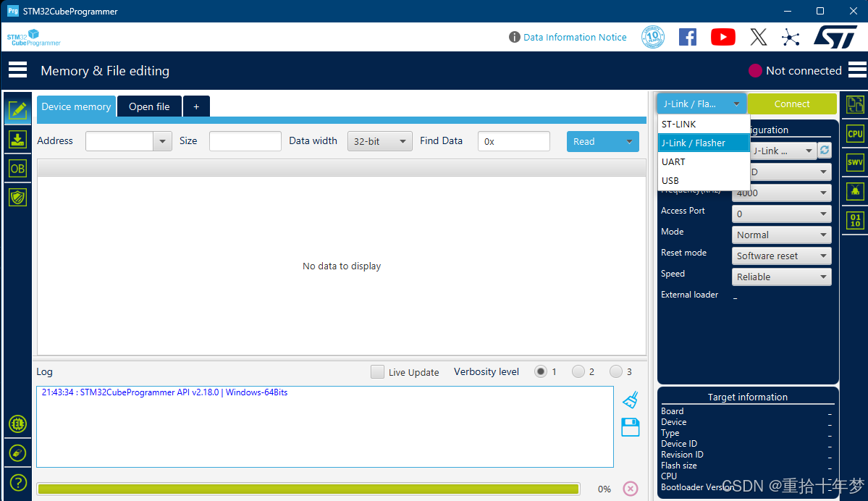Image resolution: width=868 pixels, height=501 pixels.
Task: Open the Access Port dropdown
Action: (x=782, y=214)
